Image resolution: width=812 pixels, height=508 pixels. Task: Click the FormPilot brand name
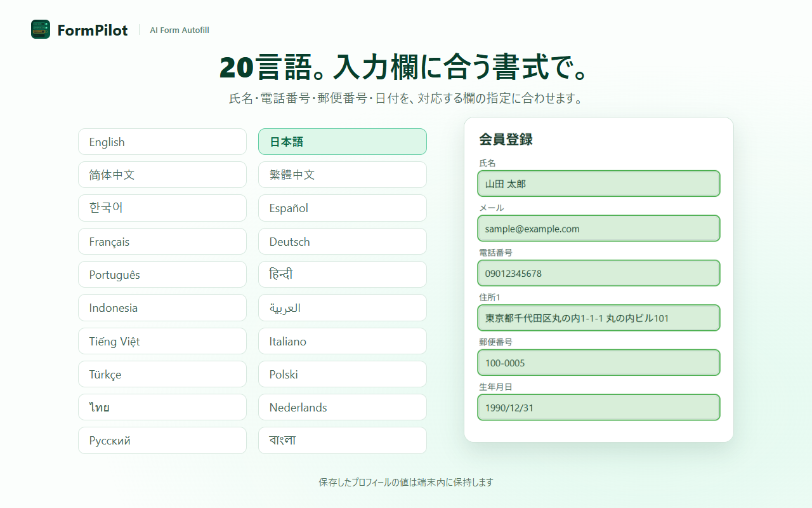click(x=93, y=30)
